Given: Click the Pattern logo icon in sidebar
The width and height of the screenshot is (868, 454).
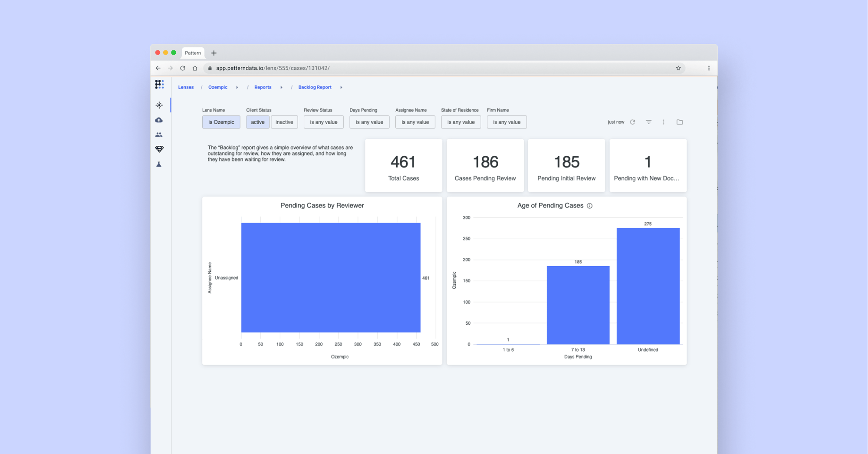Looking at the screenshot, I should 159,84.
